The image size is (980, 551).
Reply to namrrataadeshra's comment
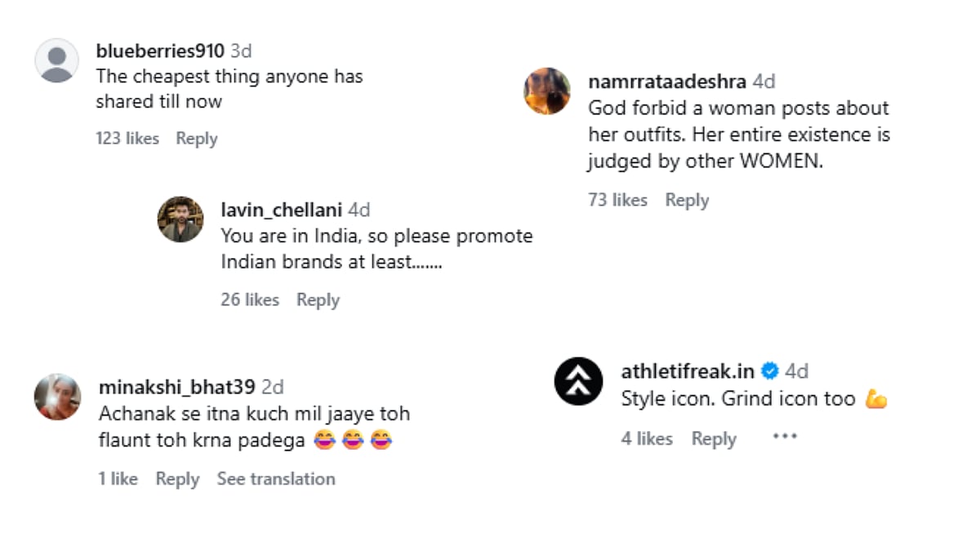687,200
